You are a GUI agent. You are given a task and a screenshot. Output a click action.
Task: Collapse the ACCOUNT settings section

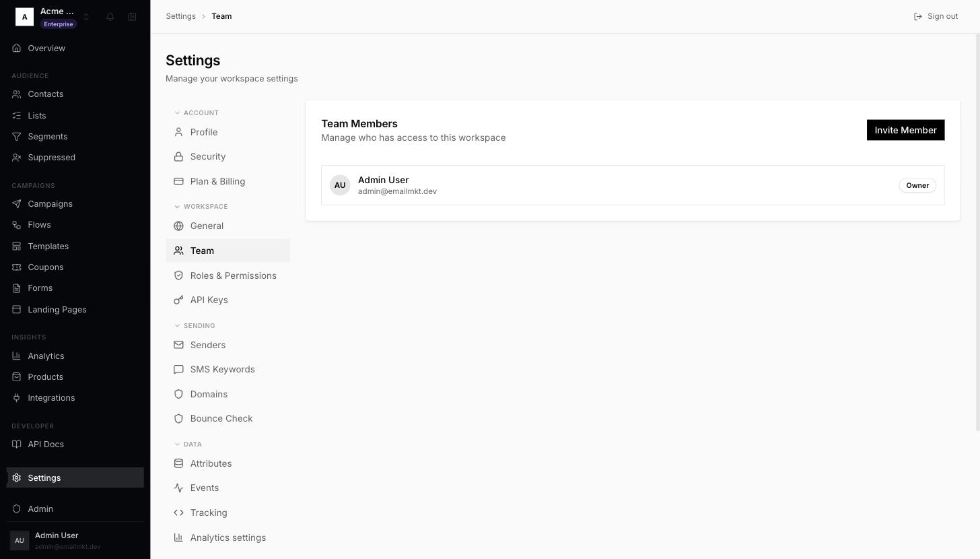[197, 113]
